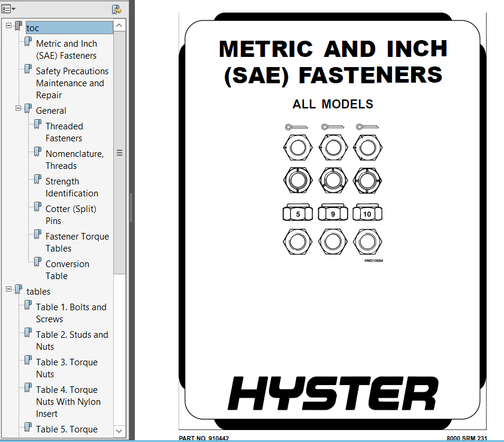The width and height of the screenshot is (504, 442).
Task: Click bookmark icon beside Conversion Table
Action: (38, 262)
